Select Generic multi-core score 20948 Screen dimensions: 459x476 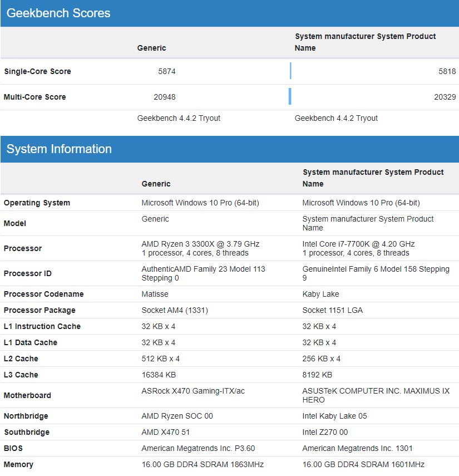pyautogui.click(x=165, y=97)
